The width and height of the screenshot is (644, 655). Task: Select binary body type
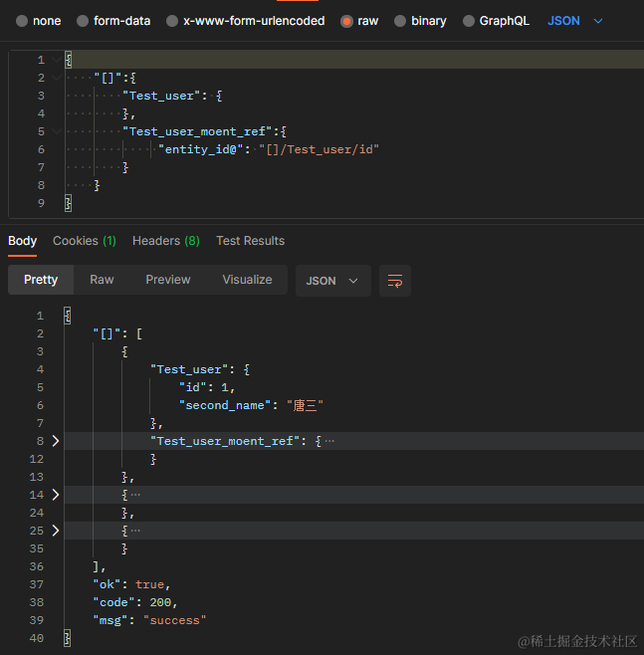pos(400,21)
